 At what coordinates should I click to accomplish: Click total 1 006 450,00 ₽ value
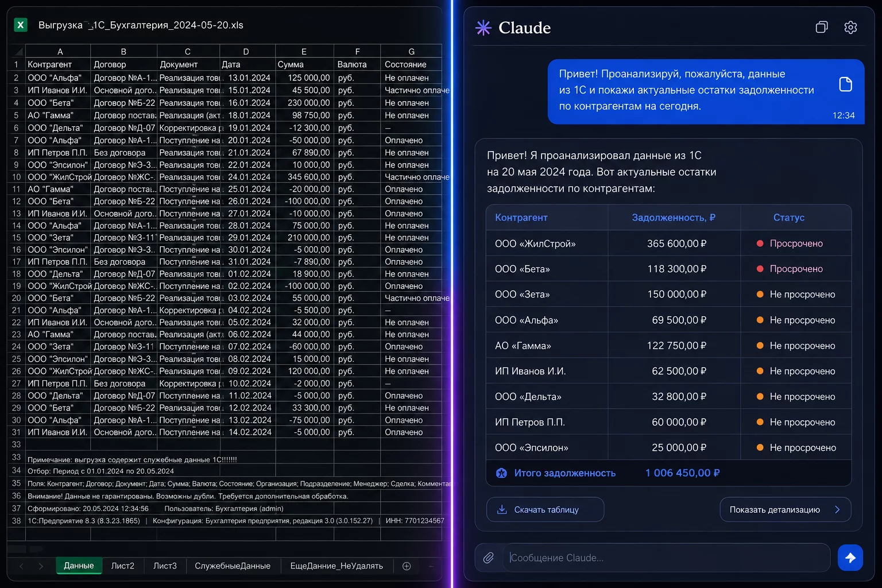[x=682, y=473]
